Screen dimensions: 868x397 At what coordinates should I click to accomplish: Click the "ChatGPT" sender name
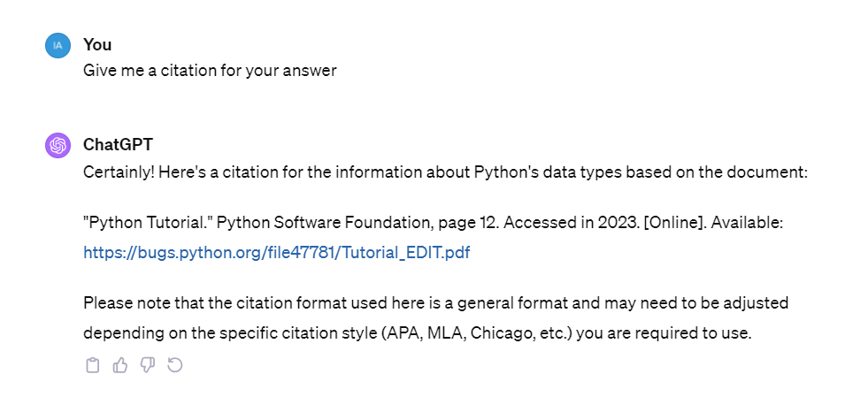click(x=118, y=145)
